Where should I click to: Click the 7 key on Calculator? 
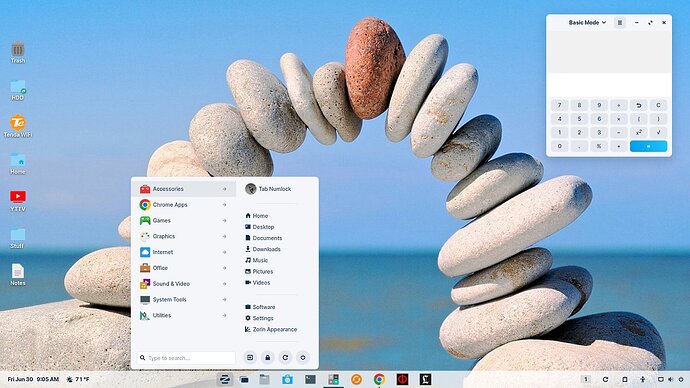[x=560, y=105]
